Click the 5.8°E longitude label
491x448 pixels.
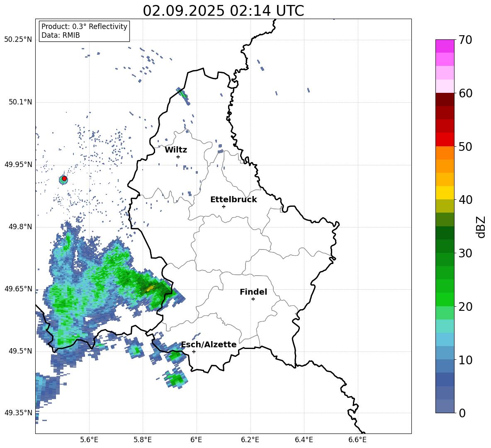[x=143, y=440]
